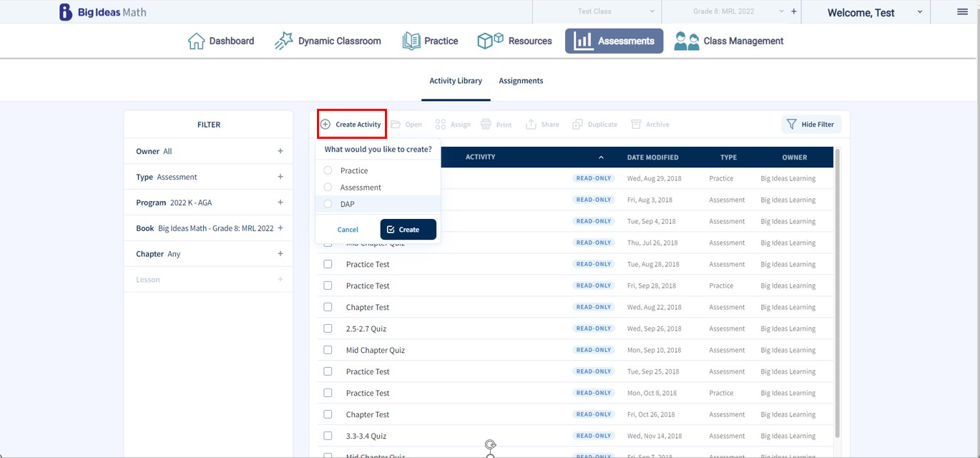
Task: Click the FILTER panel heading
Action: pyautogui.click(x=209, y=125)
